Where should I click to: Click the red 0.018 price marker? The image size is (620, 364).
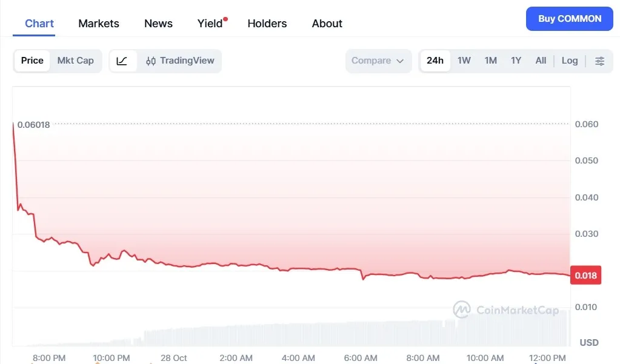[x=585, y=275]
